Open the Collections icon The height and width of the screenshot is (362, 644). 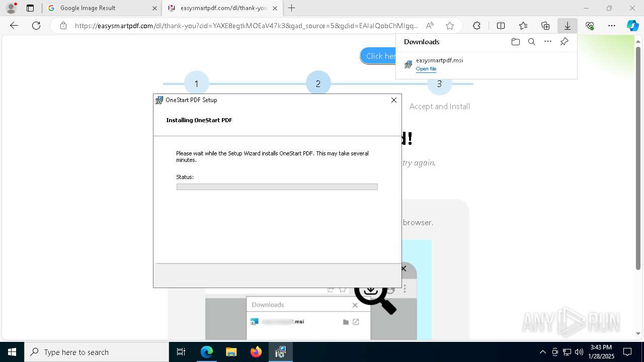click(545, 26)
